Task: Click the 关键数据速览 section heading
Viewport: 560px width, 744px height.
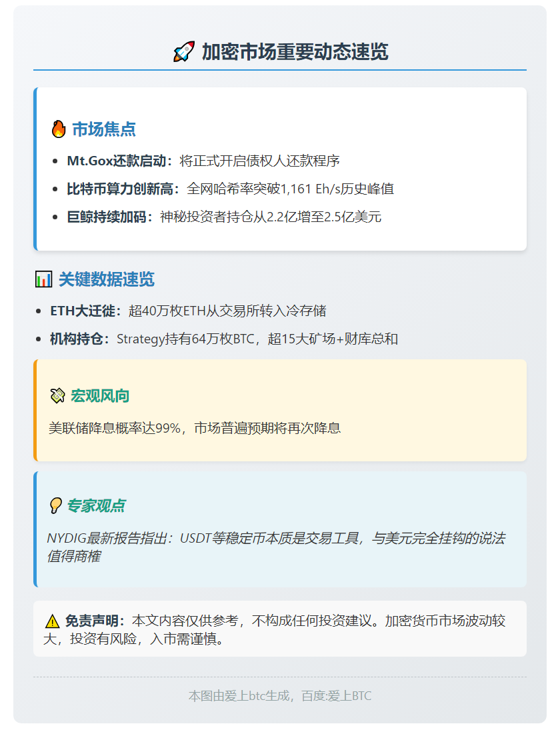Action: 106,279
